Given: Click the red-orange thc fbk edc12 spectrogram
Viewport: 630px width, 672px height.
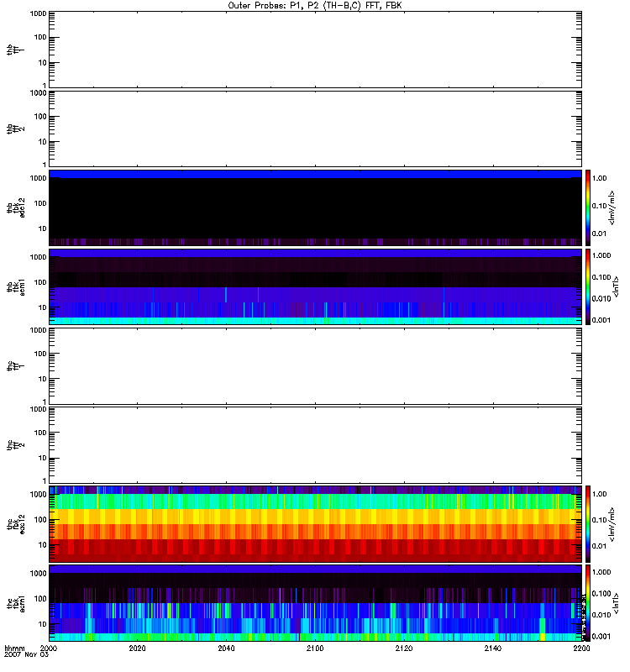Looking at the screenshot, I should [315, 524].
